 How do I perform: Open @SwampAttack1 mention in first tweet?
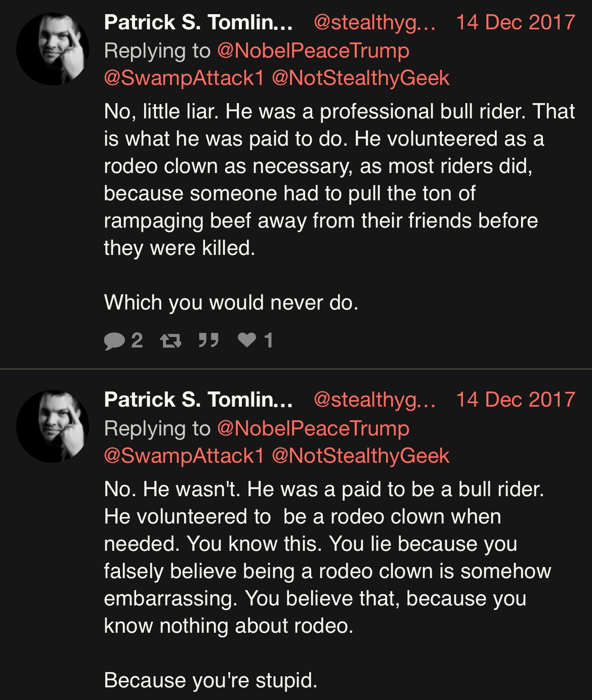184,78
